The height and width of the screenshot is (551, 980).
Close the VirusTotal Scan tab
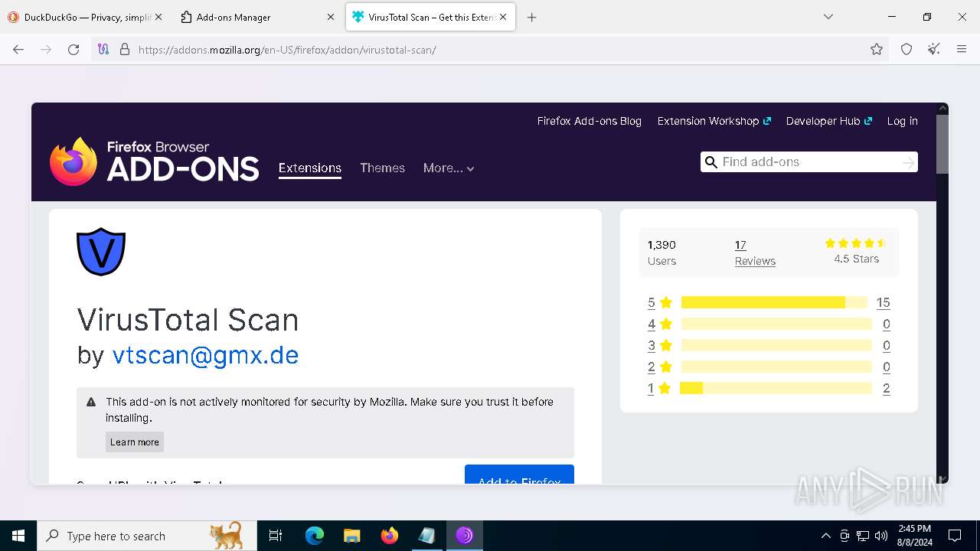point(503,17)
